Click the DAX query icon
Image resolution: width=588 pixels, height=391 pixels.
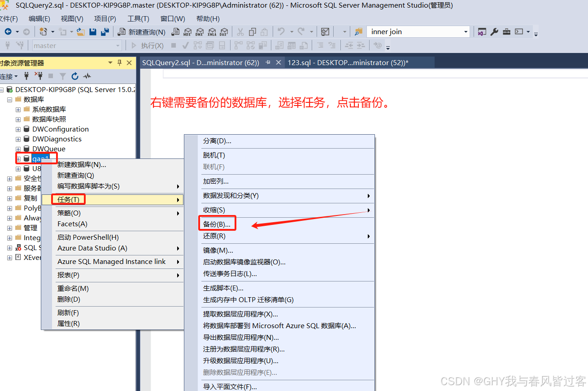coord(224,32)
